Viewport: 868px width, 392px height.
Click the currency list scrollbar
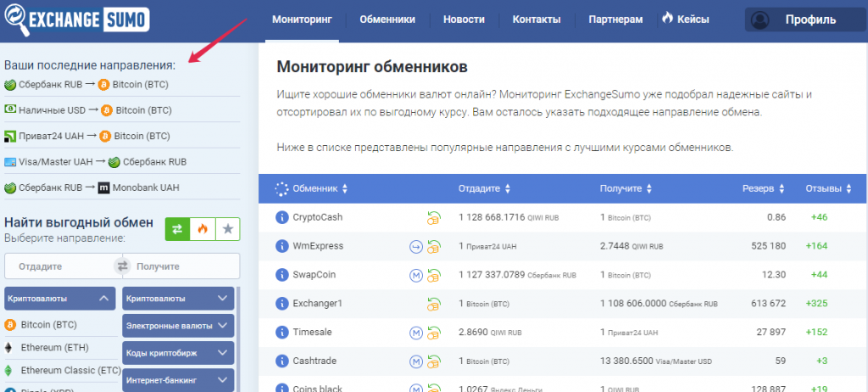[x=238, y=339]
